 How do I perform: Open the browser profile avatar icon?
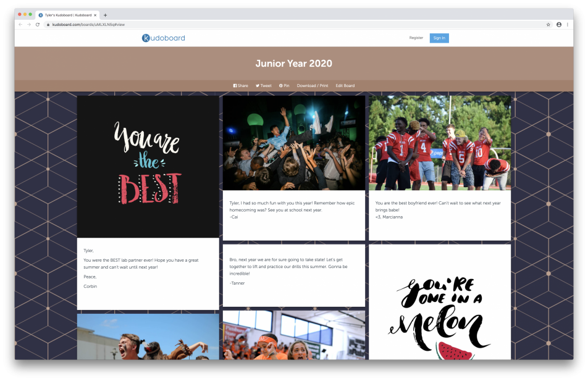(559, 25)
